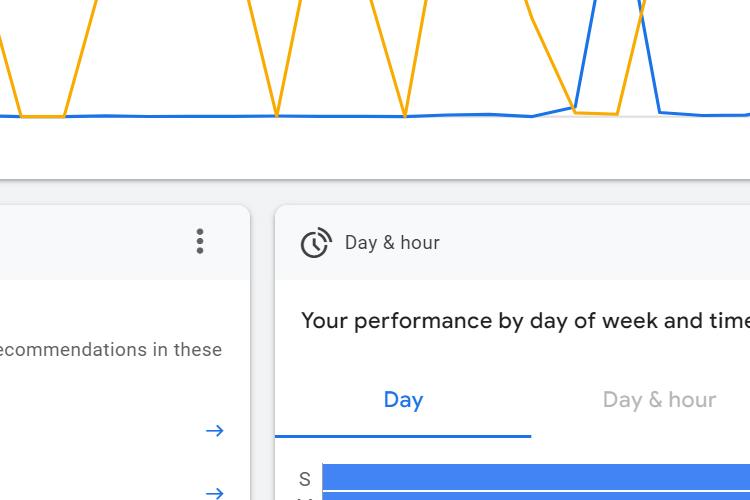The height and width of the screenshot is (500, 750).
Task: Click the second partially visible bar below Sunday
Action: tap(536, 496)
